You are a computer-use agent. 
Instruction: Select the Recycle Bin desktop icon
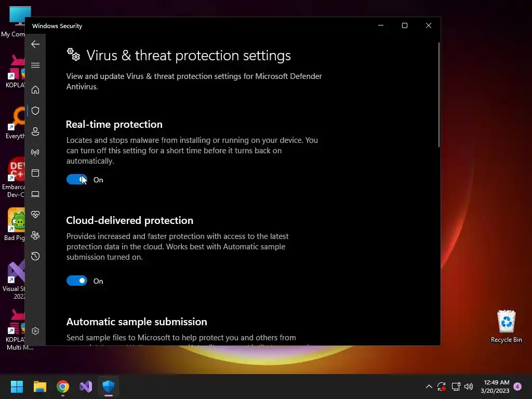click(506, 326)
